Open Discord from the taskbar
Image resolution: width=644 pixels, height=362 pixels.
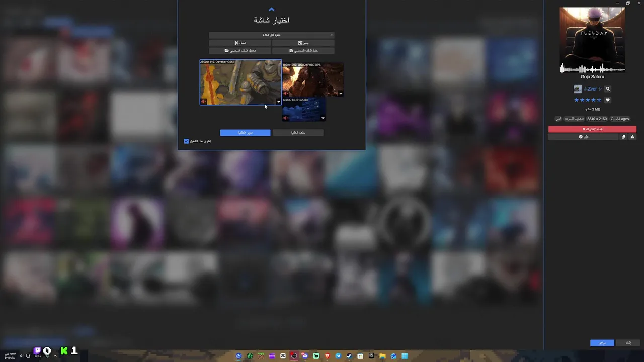pos(305,356)
